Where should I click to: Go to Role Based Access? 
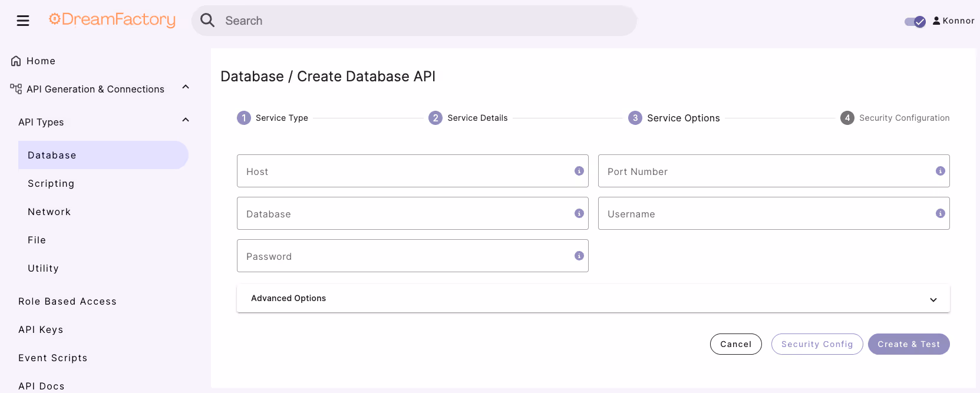tap(67, 301)
